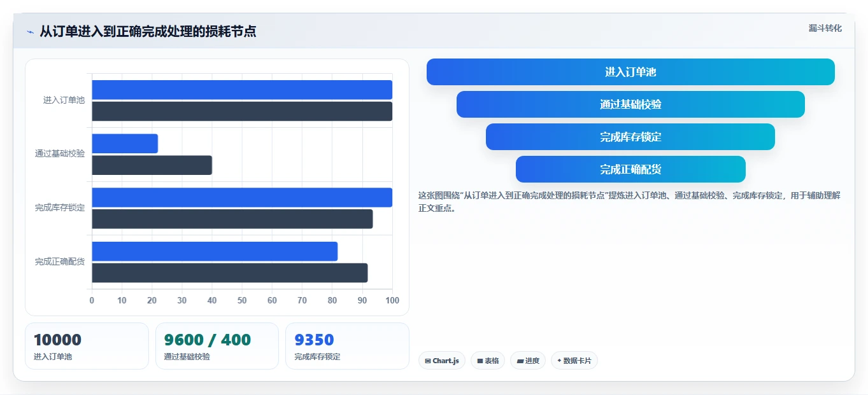Click the x-axis tick label 50
Screen dimensions: 868x395
[242, 300]
